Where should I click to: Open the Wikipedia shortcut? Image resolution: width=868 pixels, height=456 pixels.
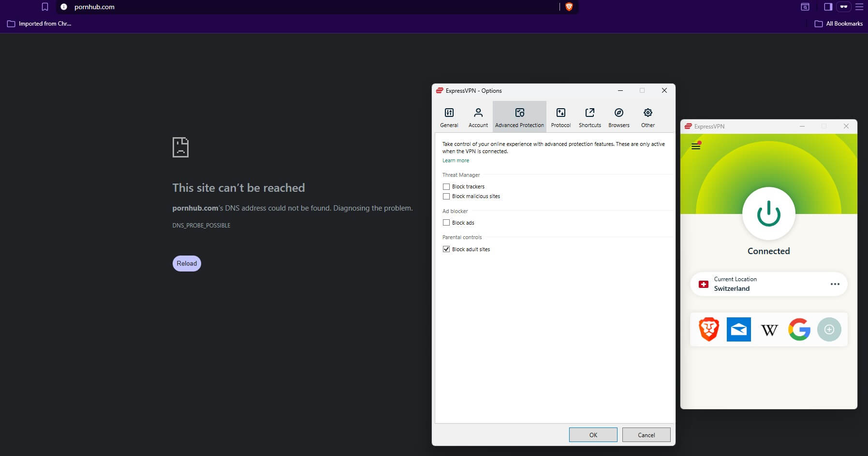tap(769, 330)
